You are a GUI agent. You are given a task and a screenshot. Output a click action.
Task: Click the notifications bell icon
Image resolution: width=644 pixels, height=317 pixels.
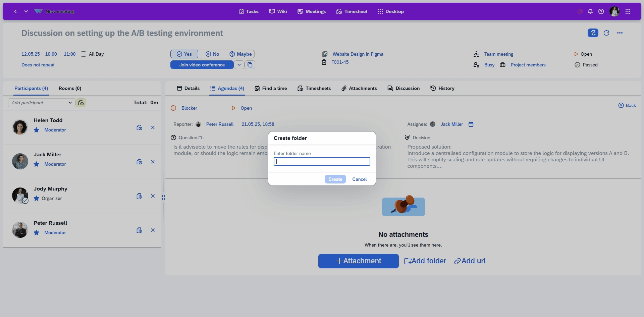[590, 11]
